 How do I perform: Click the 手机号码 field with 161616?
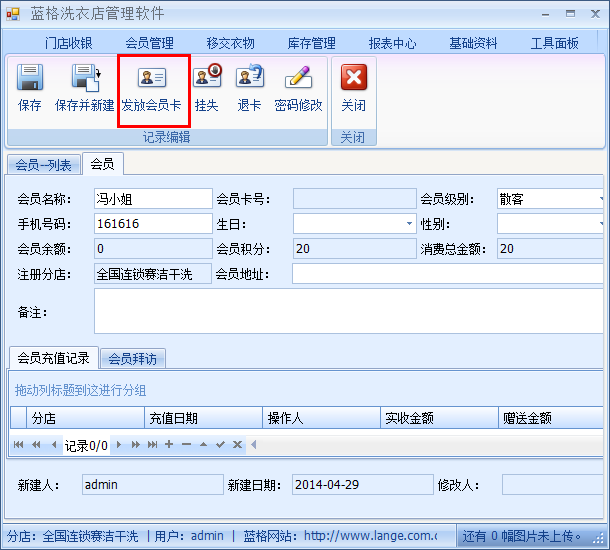click(153, 223)
